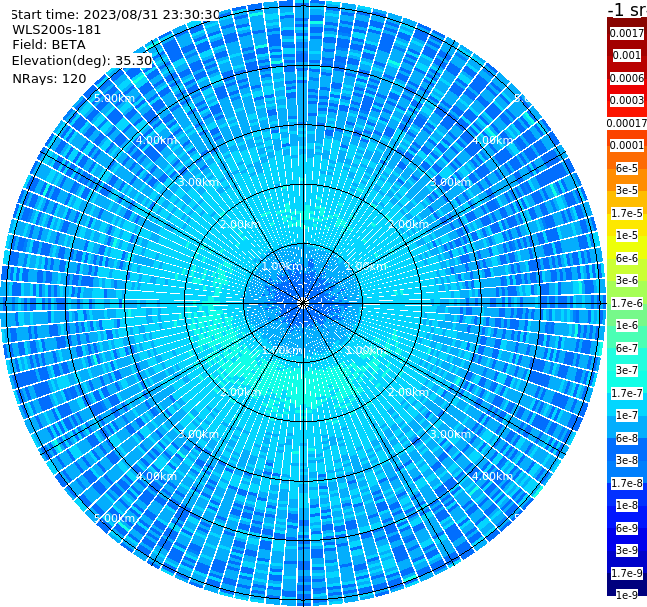Click the 0.0003 colorbar tick label

click(x=627, y=100)
